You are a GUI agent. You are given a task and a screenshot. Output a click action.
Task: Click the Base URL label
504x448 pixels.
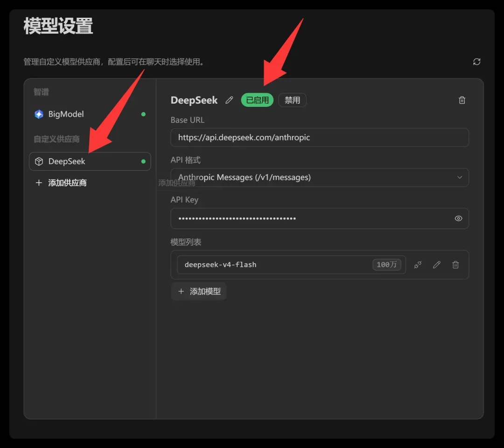[x=188, y=120]
